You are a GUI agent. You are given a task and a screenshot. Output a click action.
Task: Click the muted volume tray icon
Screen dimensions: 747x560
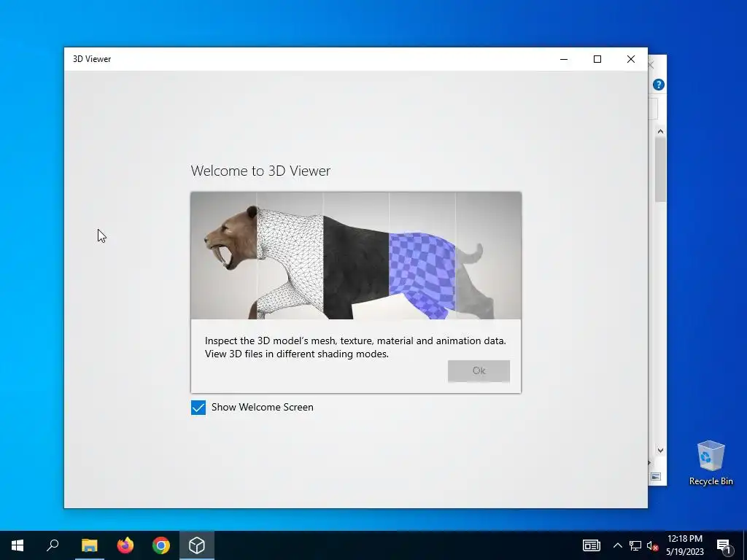pyautogui.click(x=652, y=545)
